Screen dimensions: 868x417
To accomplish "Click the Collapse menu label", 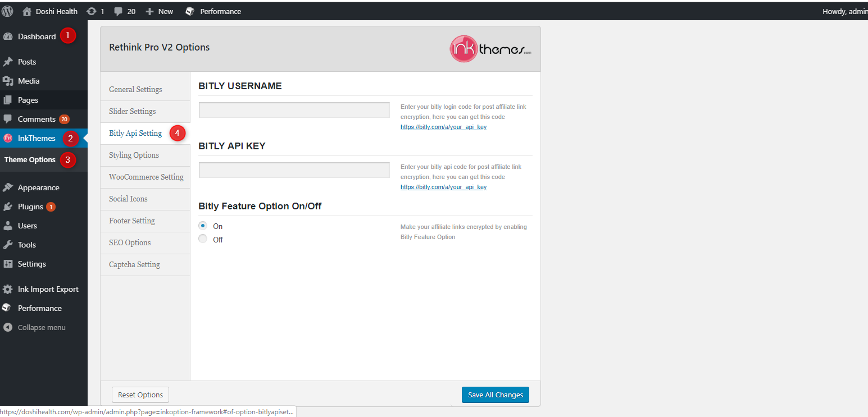I will click(x=42, y=327).
